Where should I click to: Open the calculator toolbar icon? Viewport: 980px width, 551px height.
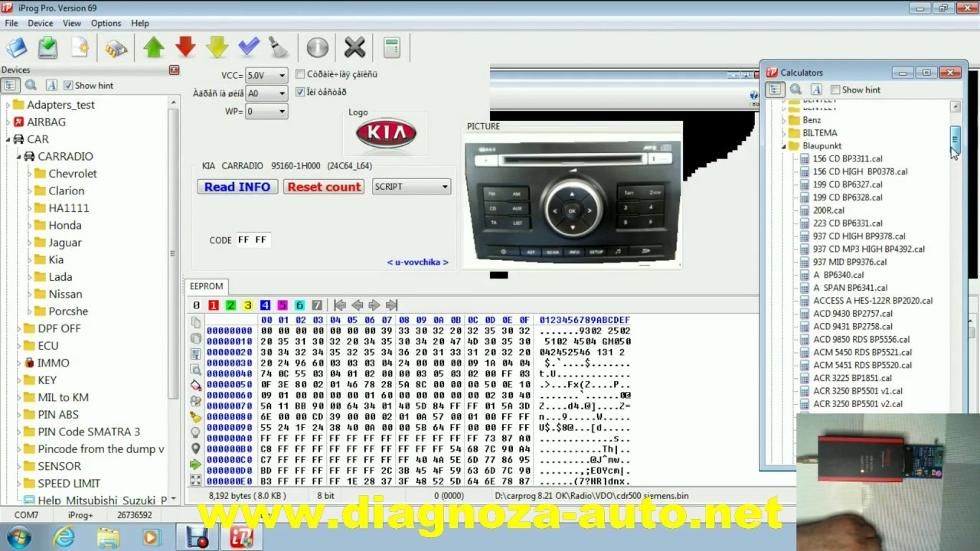click(391, 47)
